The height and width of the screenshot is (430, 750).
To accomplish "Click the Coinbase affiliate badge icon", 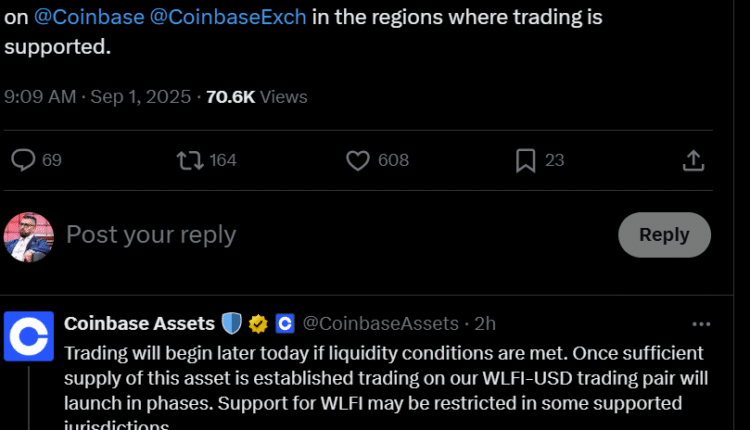I will [284, 324].
